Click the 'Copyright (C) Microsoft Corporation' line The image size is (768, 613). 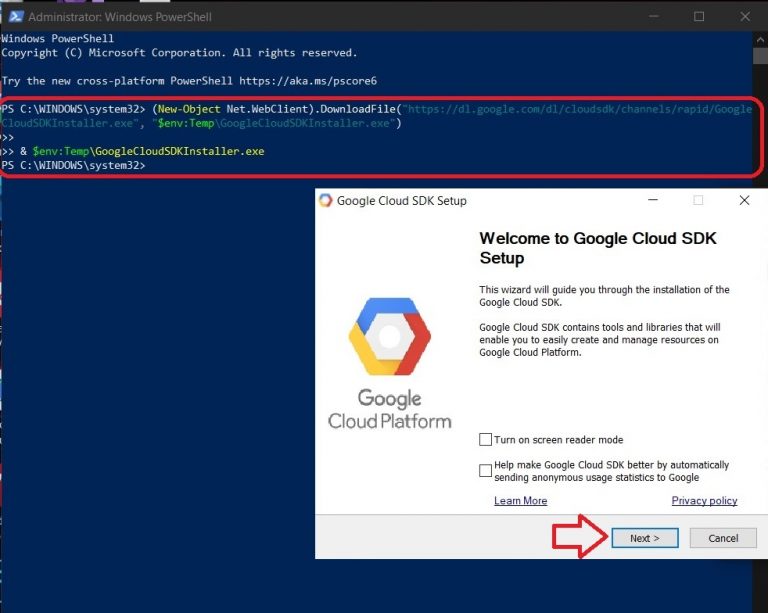(179, 52)
